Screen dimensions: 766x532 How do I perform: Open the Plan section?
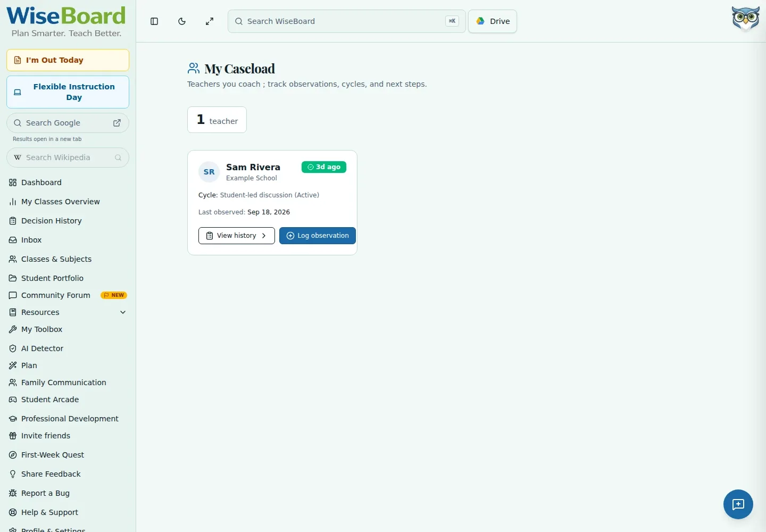point(68,365)
